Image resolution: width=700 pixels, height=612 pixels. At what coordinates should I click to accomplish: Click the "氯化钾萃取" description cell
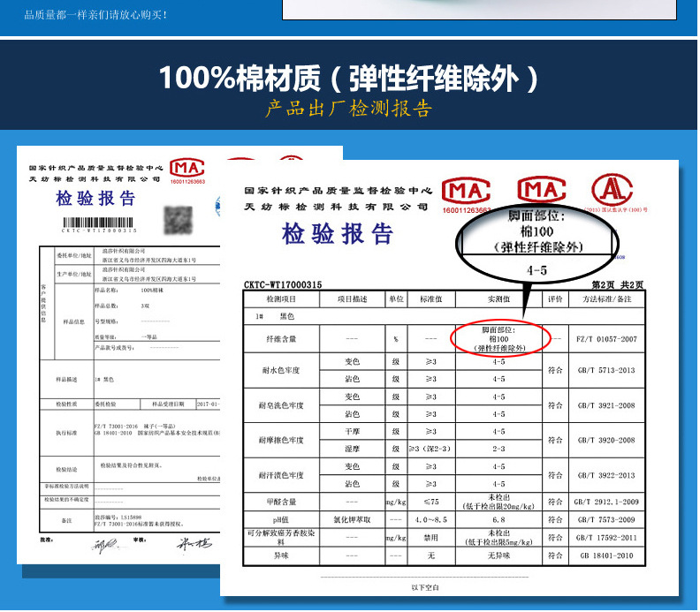(x=353, y=519)
